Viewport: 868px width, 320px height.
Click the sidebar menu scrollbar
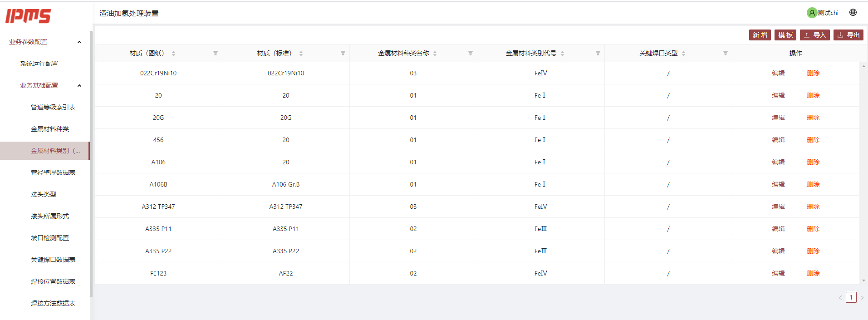coord(91,163)
